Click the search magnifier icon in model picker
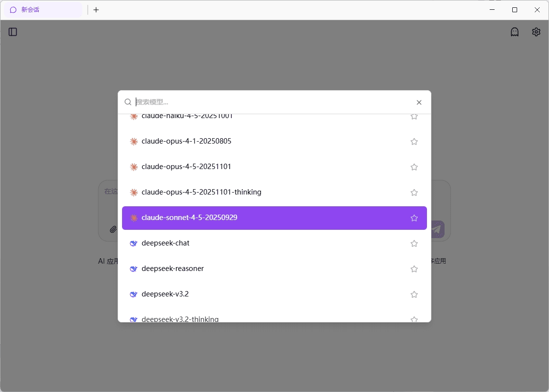 tap(128, 102)
